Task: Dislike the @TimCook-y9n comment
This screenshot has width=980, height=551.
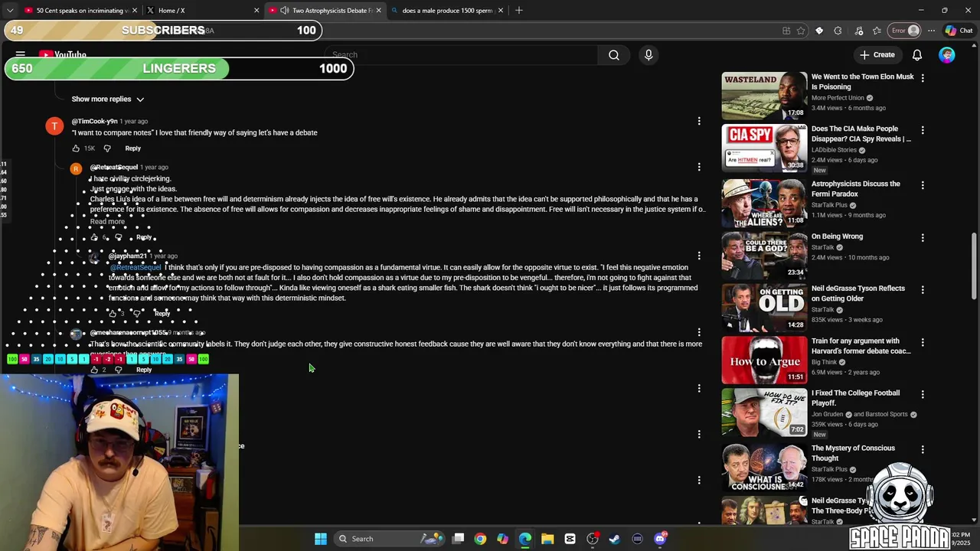Action: (x=107, y=148)
